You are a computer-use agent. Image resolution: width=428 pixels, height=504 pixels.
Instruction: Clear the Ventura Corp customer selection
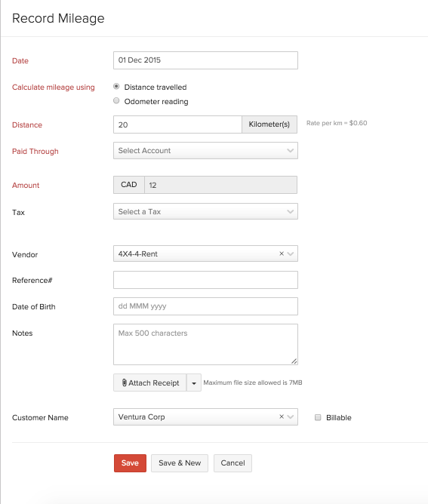[282, 416]
